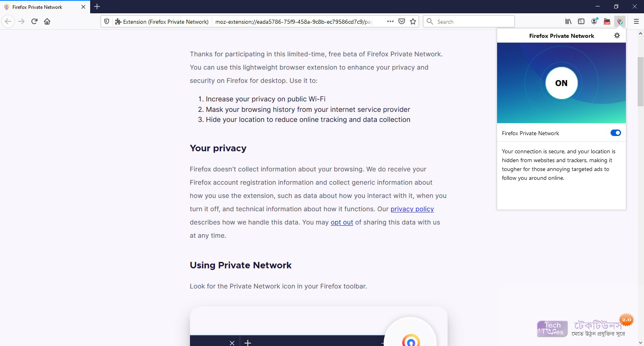Open the tracking protection shield icon
The height and width of the screenshot is (346, 644).
coord(107,21)
